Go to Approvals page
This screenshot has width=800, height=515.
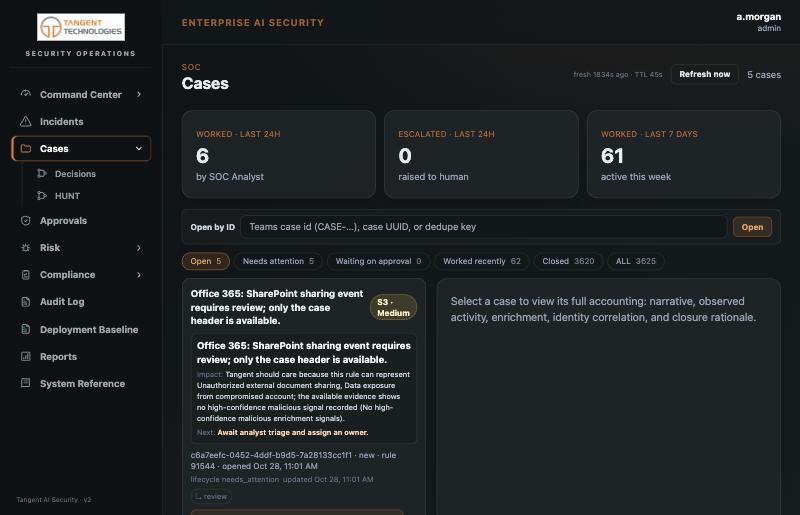(x=81, y=220)
